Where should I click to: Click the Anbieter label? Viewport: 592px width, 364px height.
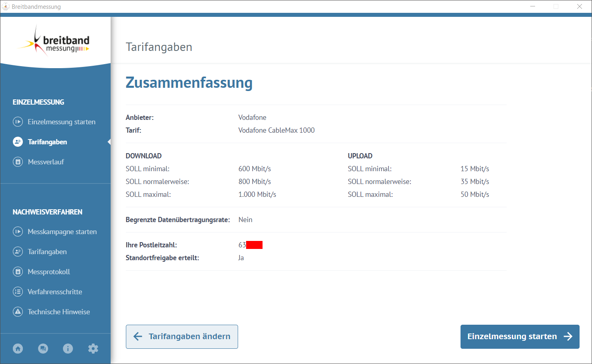point(139,117)
